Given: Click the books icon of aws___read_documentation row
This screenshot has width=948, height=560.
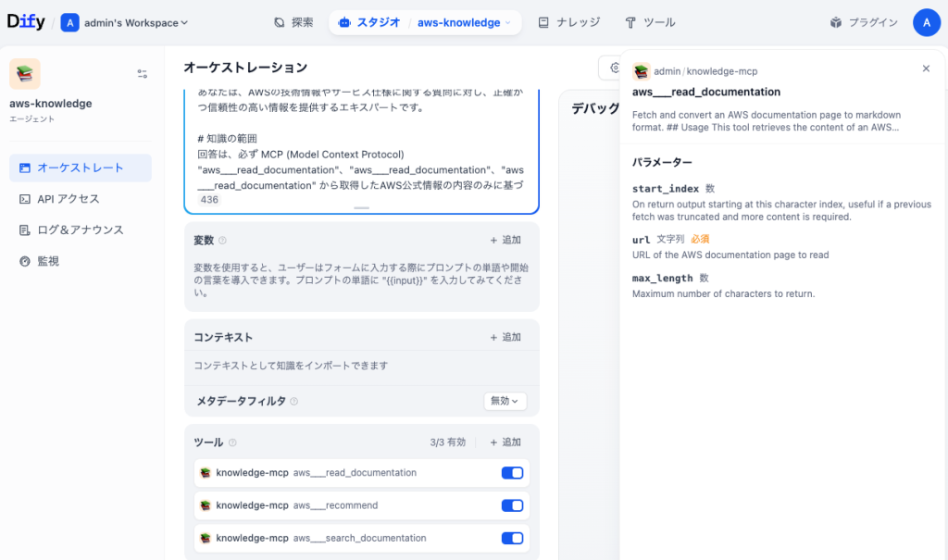Looking at the screenshot, I should [x=206, y=473].
